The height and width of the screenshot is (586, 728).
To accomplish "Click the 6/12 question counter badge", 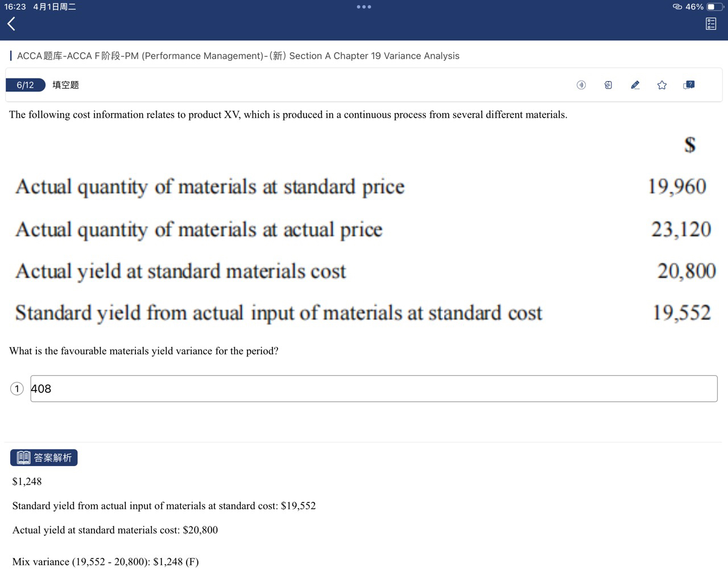I will pyautogui.click(x=25, y=85).
